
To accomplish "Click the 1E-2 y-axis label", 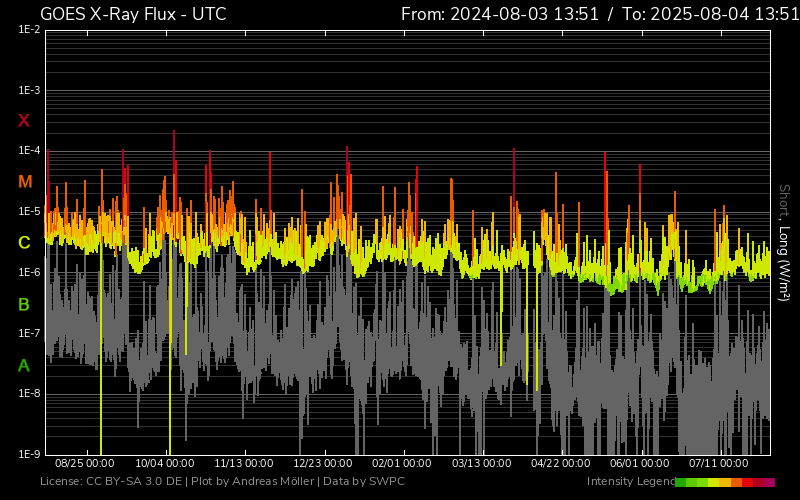I will pyautogui.click(x=28, y=30).
